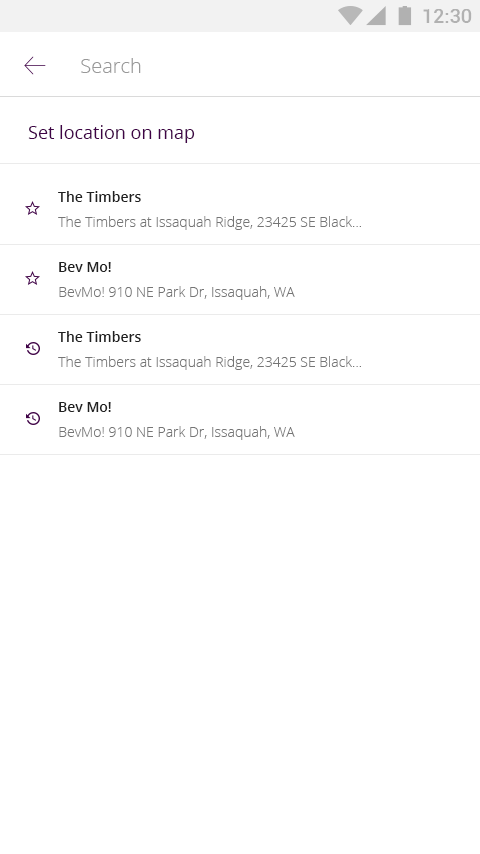The height and width of the screenshot is (854, 480).
Task: Choose Set location on map
Action: pos(111,132)
